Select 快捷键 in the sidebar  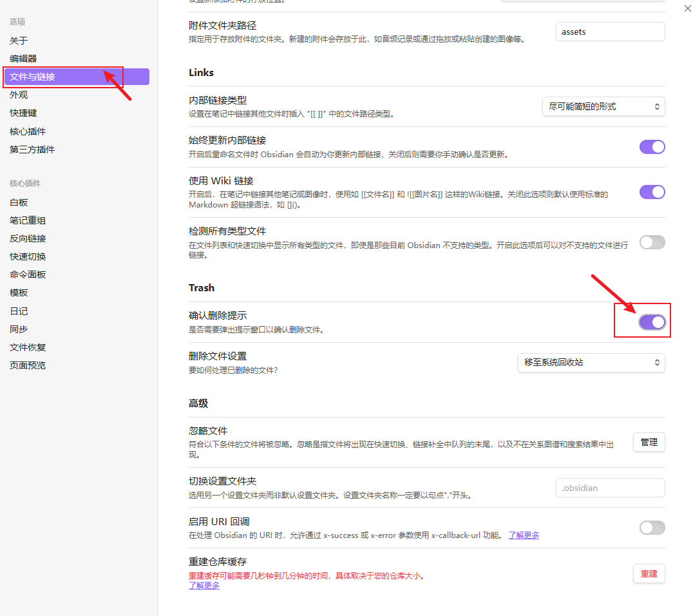click(23, 113)
